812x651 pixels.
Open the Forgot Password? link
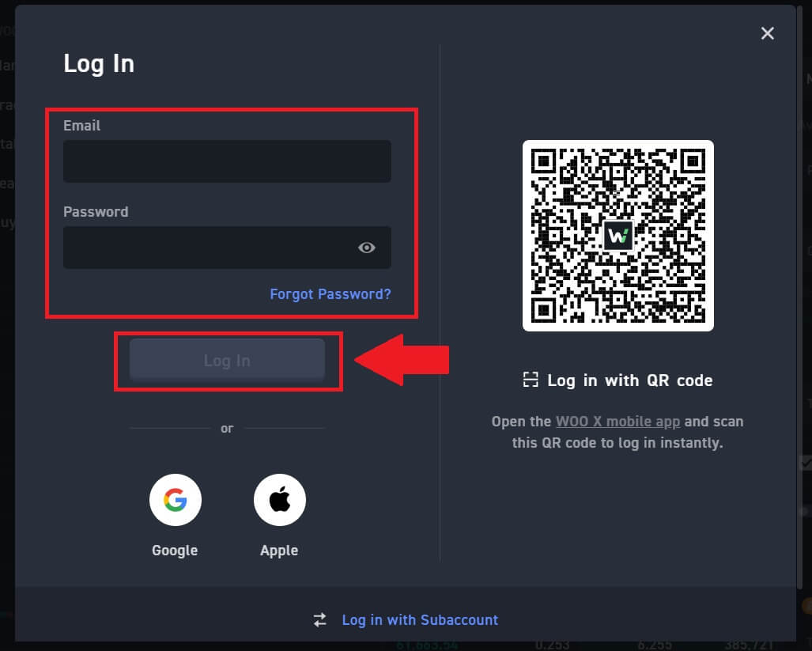click(x=330, y=294)
